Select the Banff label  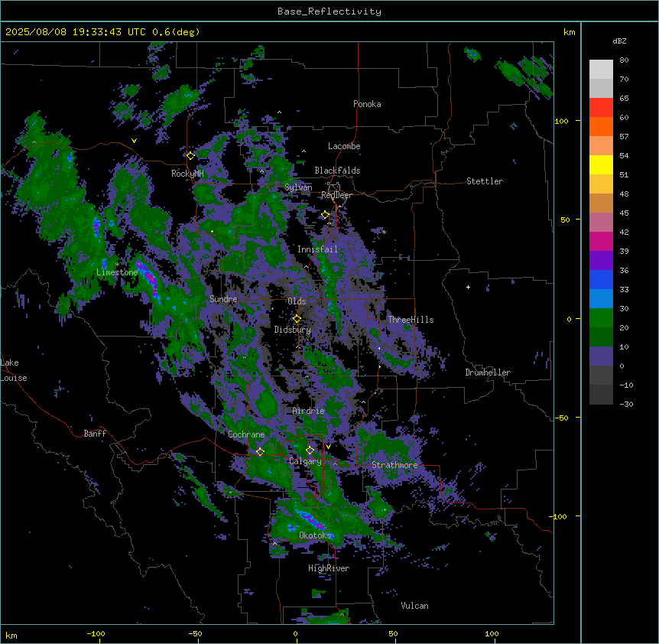click(95, 434)
